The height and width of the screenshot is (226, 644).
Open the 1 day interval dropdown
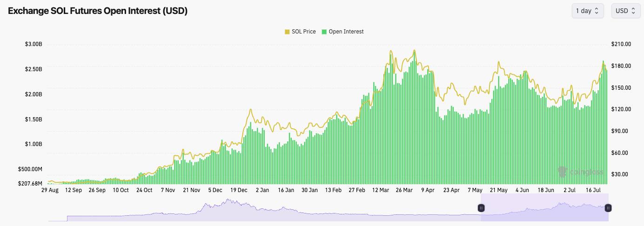click(588, 11)
